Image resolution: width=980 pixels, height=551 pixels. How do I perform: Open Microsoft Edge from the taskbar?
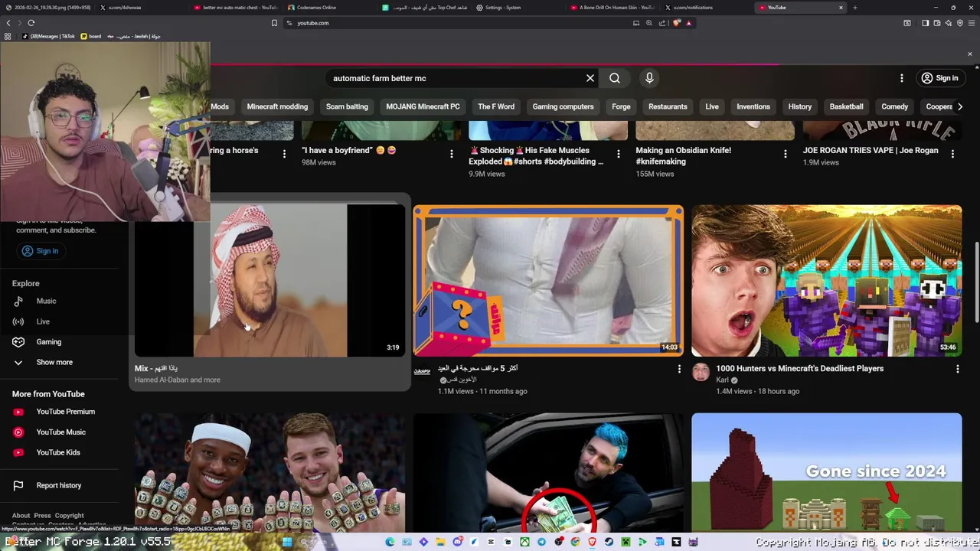[x=390, y=542]
